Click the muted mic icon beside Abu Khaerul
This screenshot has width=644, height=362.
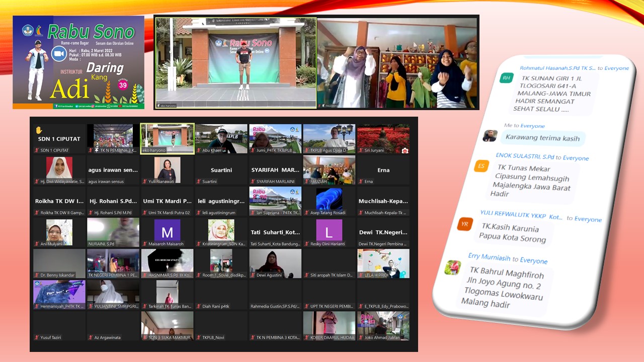199,150
